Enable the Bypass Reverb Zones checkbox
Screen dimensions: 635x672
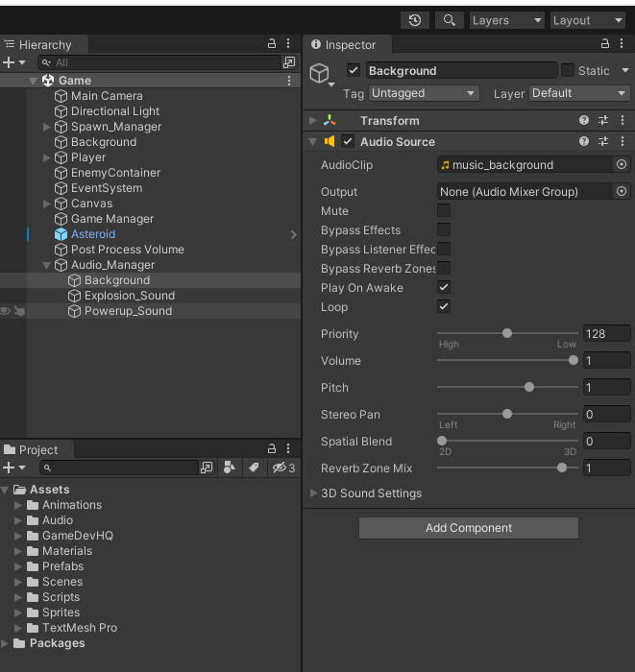(x=444, y=268)
